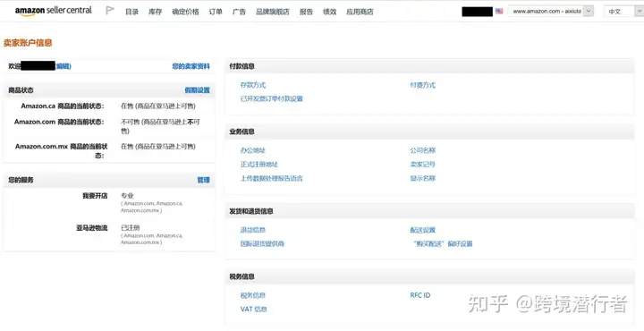
Task: Open the 存款方式 link
Action: click(253, 85)
